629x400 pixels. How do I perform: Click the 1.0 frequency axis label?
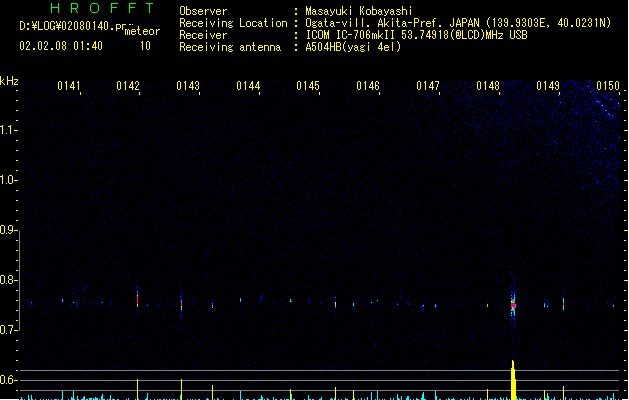8,180
